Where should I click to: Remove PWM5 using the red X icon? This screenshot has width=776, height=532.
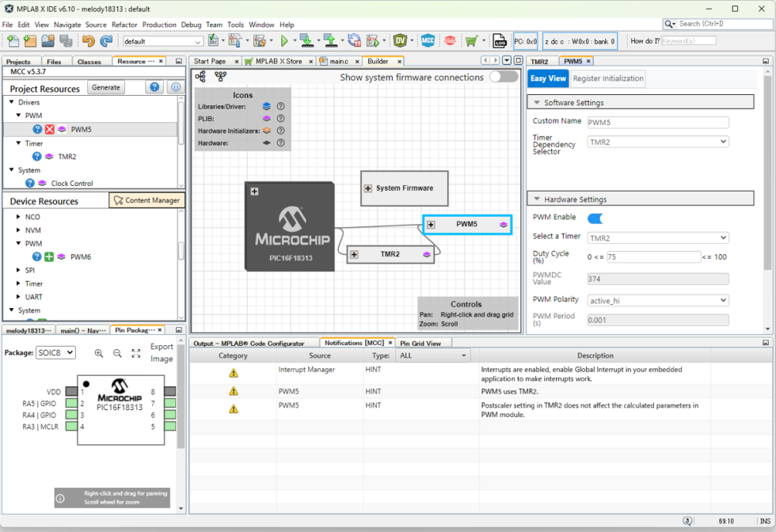click(49, 129)
